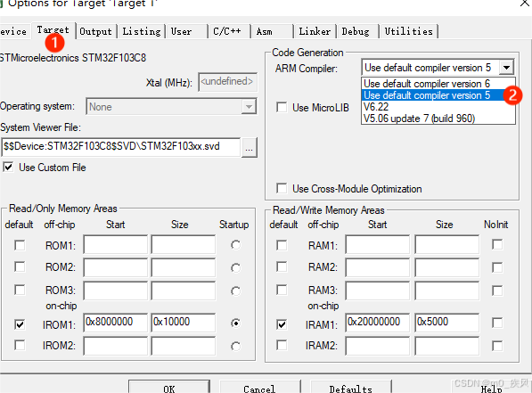This screenshot has width=532, height=393.
Task: Click the Defaults button
Action: coord(351,388)
